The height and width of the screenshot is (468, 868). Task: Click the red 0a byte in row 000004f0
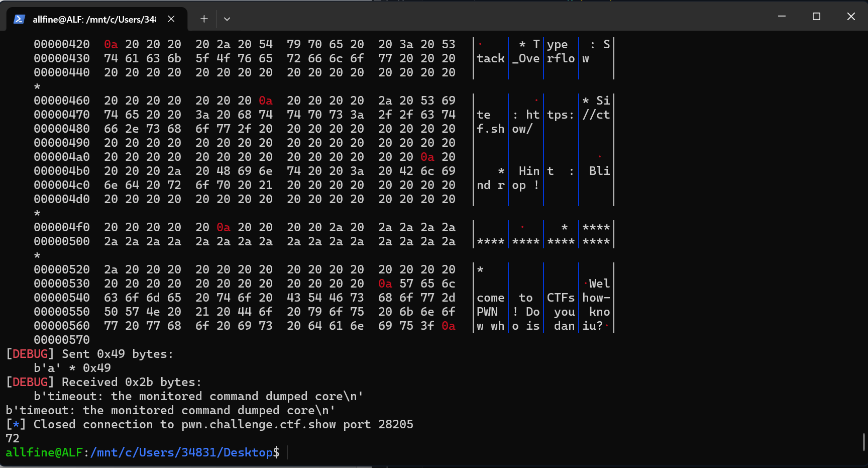click(x=224, y=227)
